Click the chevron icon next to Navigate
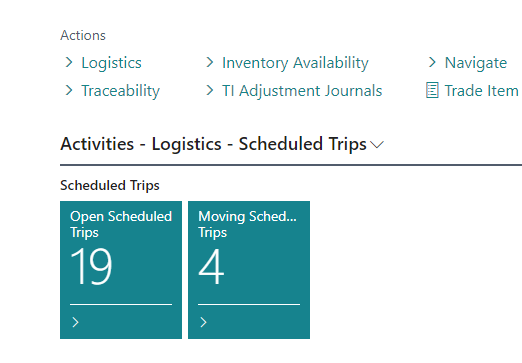Image resolution: width=522 pixels, height=363 pixels. [x=432, y=62]
